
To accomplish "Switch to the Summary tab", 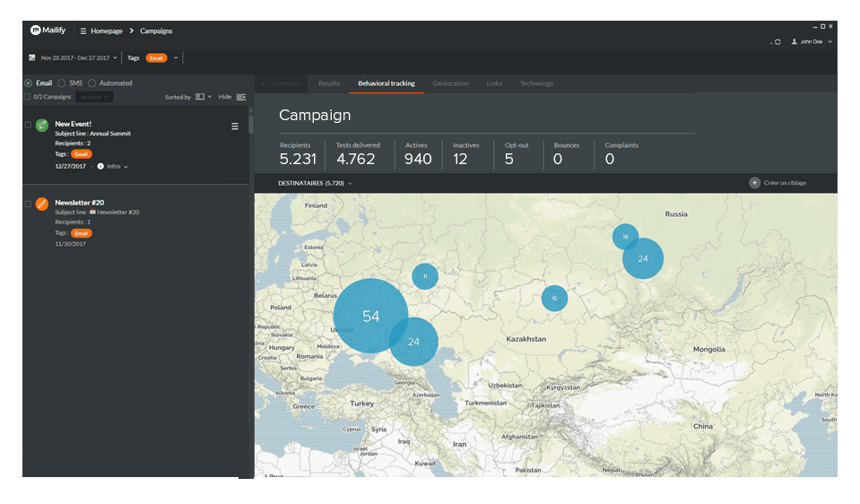I will 286,83.
